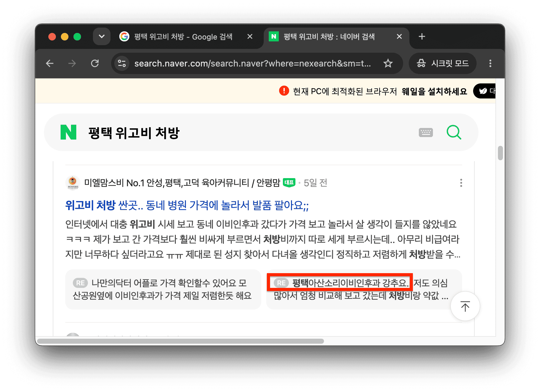Viewport: 540px width, 392px height.
Task: Close the Google 검색 tab
Action: coord(250,37)
